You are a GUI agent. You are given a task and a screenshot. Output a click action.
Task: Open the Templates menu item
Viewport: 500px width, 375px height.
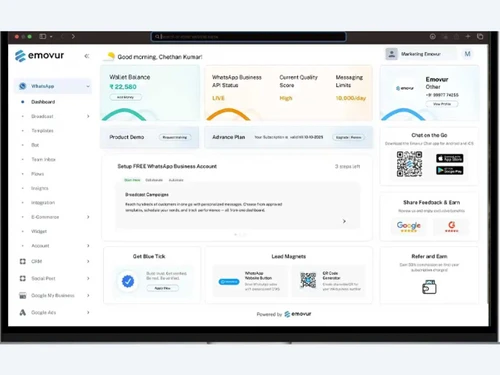tap(42, 131)
